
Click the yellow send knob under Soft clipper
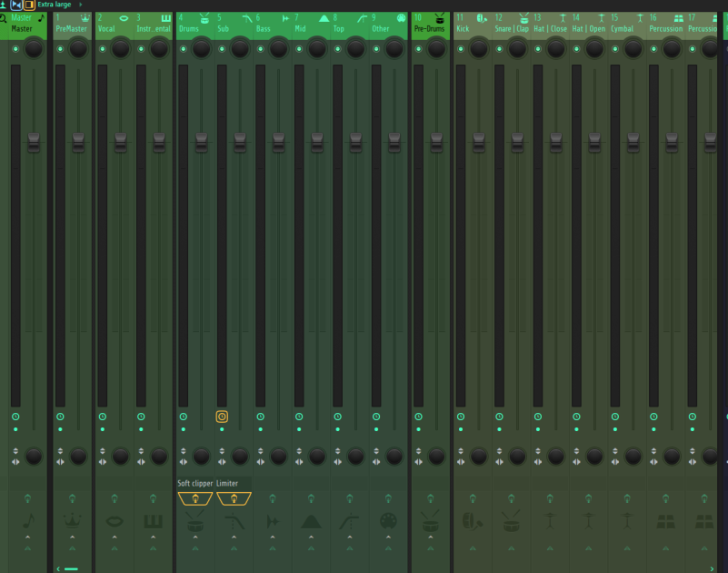tap(195, 498)
